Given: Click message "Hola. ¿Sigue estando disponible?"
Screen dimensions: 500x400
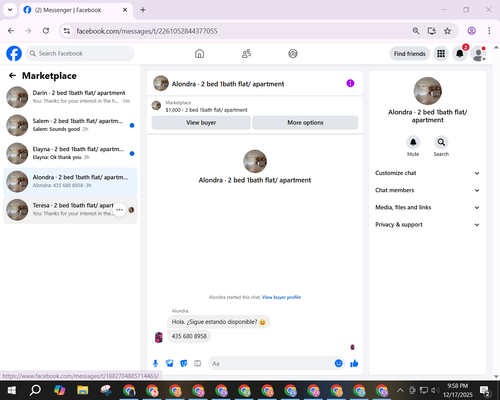Looking at the screenshot, I should [x=219, y=322].
